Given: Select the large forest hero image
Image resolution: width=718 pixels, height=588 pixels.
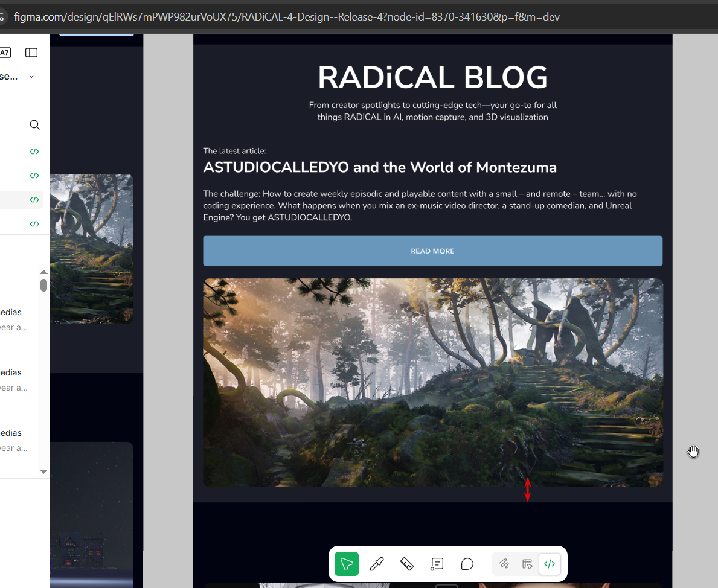Looking at the screenshot, I should (433, 382).
